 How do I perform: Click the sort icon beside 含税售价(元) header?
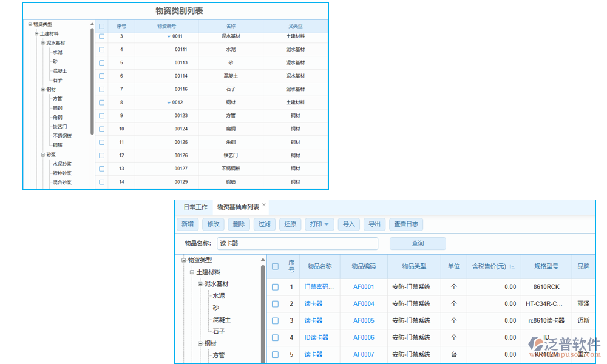(x=512, y=266)
